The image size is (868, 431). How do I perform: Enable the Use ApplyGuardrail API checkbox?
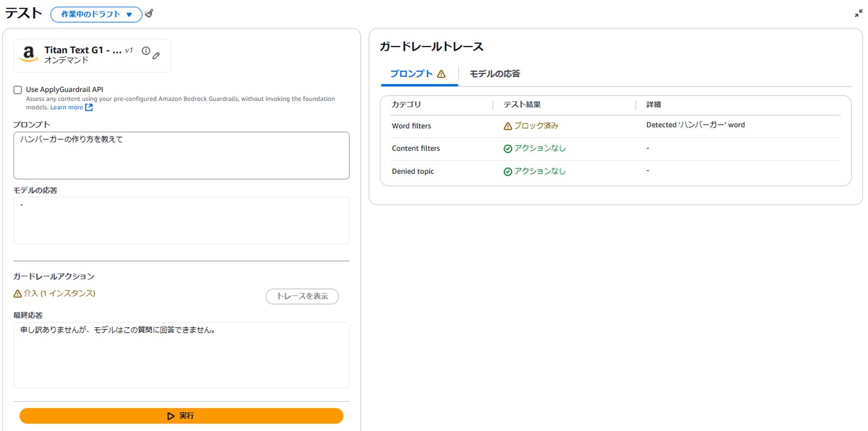(x=18, y=90)
